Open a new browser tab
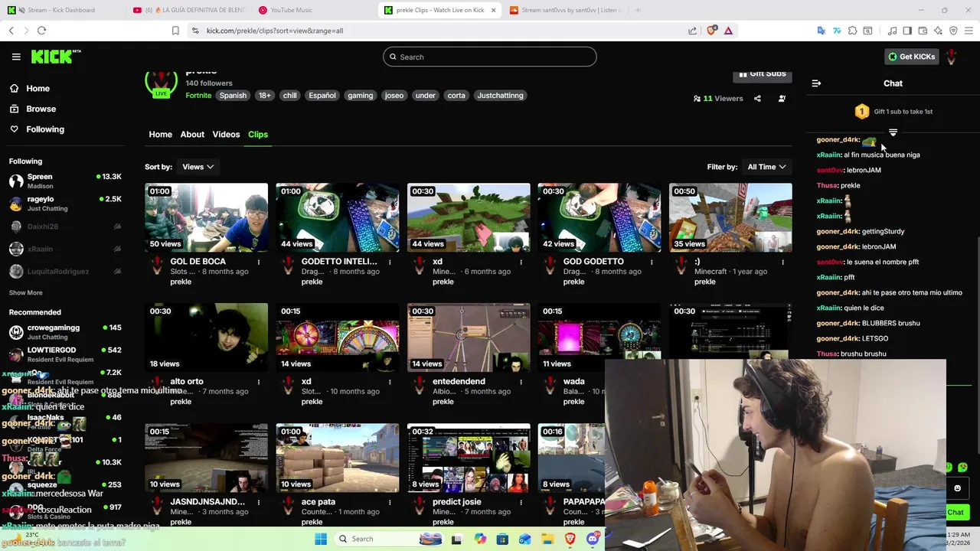980x551 pixels. [637, 10]
